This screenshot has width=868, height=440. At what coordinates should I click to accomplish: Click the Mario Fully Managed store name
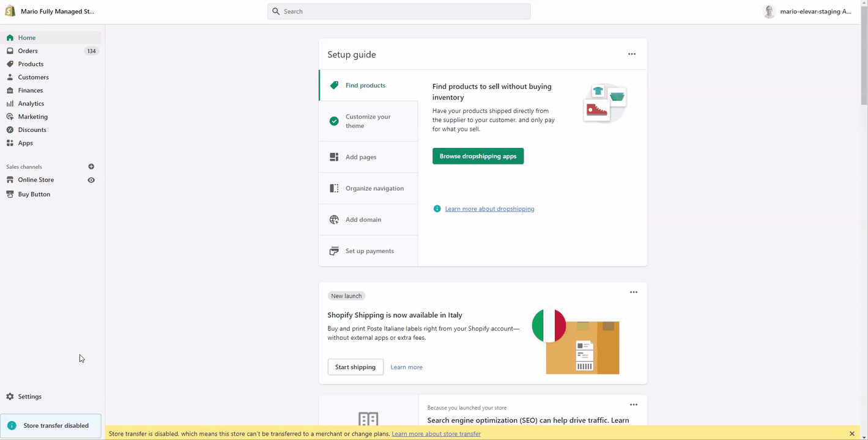[57, 12]
